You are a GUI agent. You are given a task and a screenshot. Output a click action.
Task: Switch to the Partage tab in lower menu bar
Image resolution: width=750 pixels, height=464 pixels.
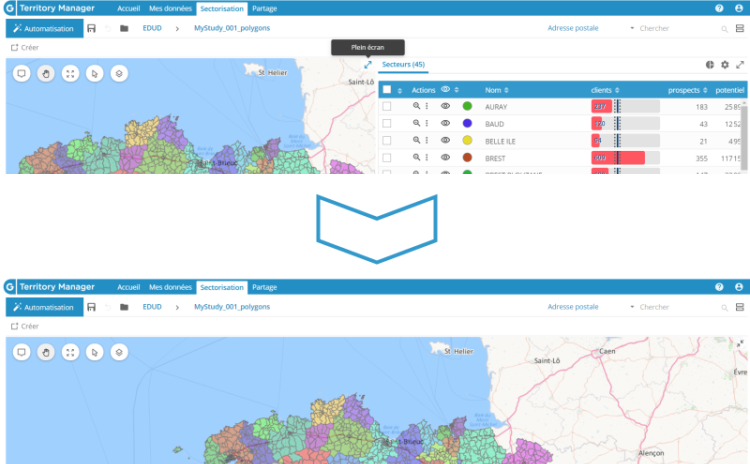[x=264, y=287]
